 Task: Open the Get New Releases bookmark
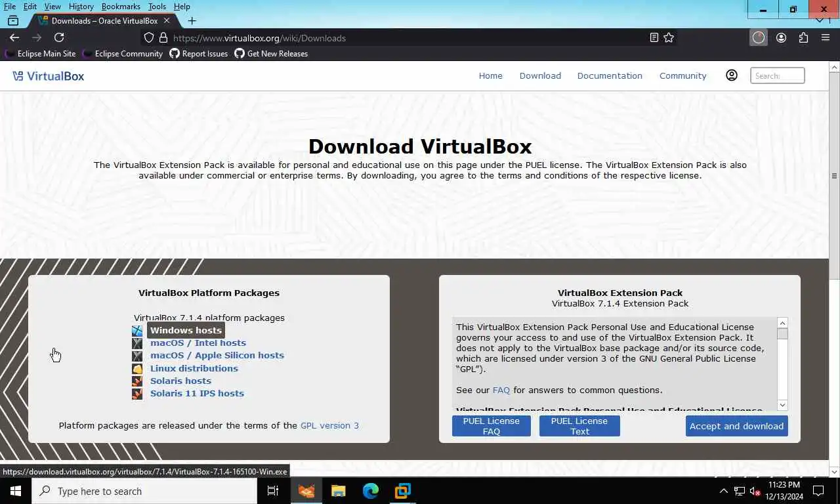click(x=271, y=54)
